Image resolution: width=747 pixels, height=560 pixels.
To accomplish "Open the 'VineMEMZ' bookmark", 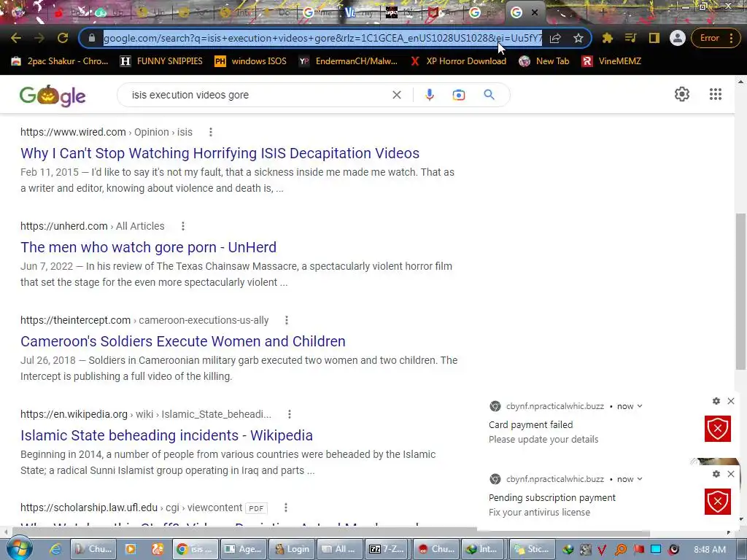I will pyautogui.click(x=611, y=61).
